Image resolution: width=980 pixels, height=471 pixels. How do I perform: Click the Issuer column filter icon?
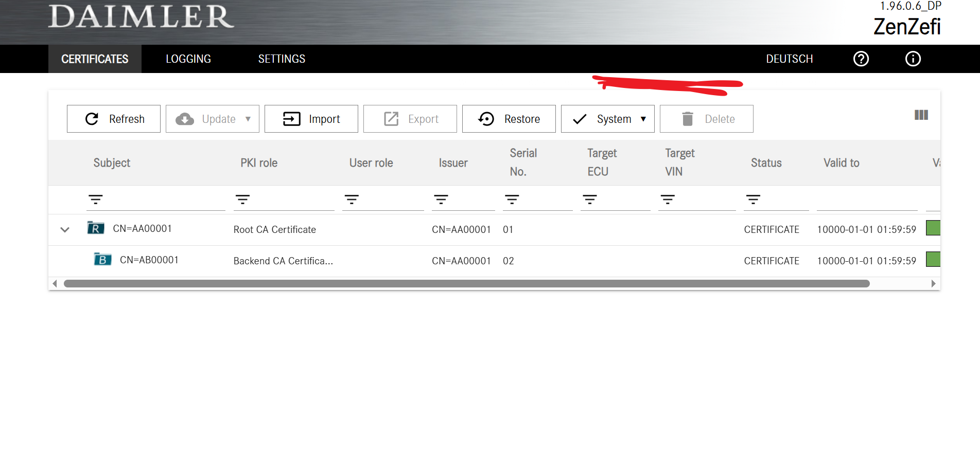(441, 200)
